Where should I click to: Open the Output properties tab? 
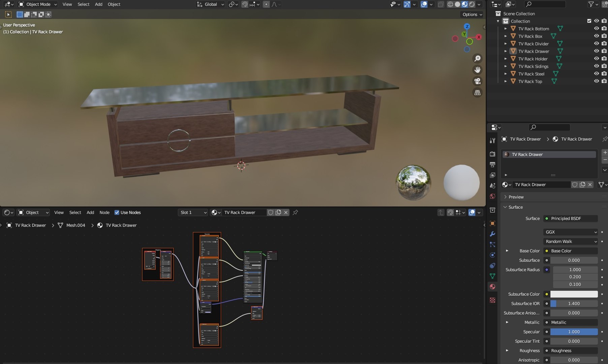(x=492, y=164)
